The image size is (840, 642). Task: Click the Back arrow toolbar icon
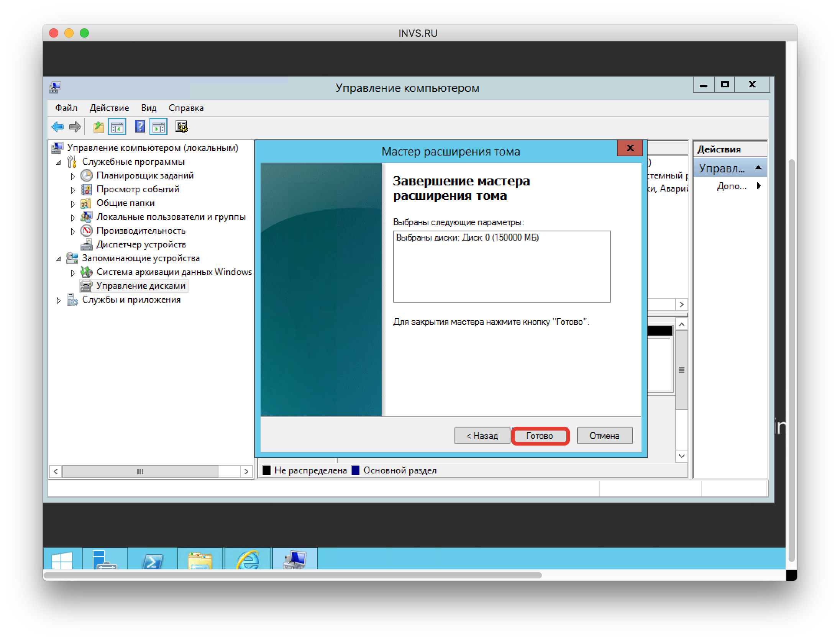[57, 127]
